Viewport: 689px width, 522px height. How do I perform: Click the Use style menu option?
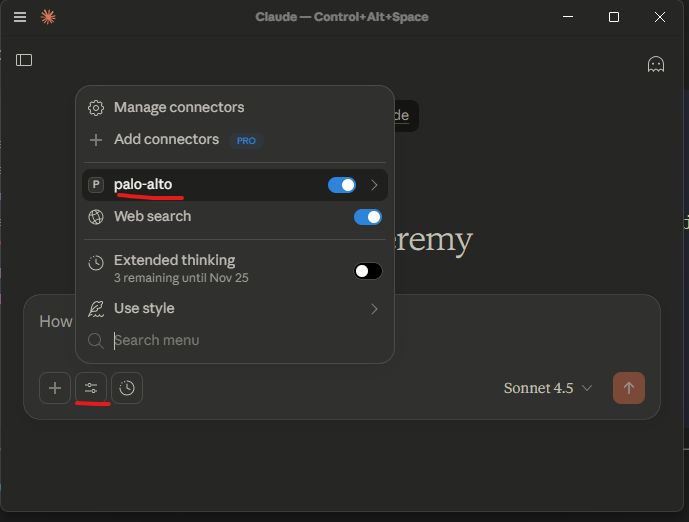(x=144, y=309)
